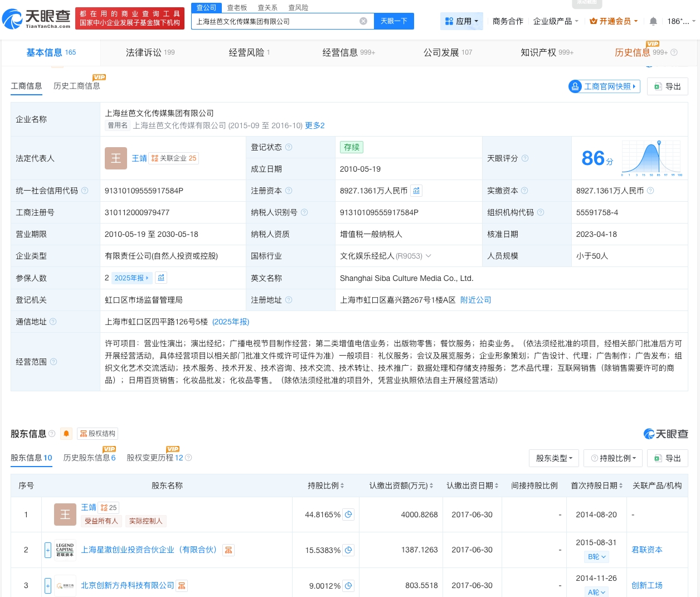Click the 王 avatar of legal representative
This screenshot has width=700, height=597.
coord(116,158)
